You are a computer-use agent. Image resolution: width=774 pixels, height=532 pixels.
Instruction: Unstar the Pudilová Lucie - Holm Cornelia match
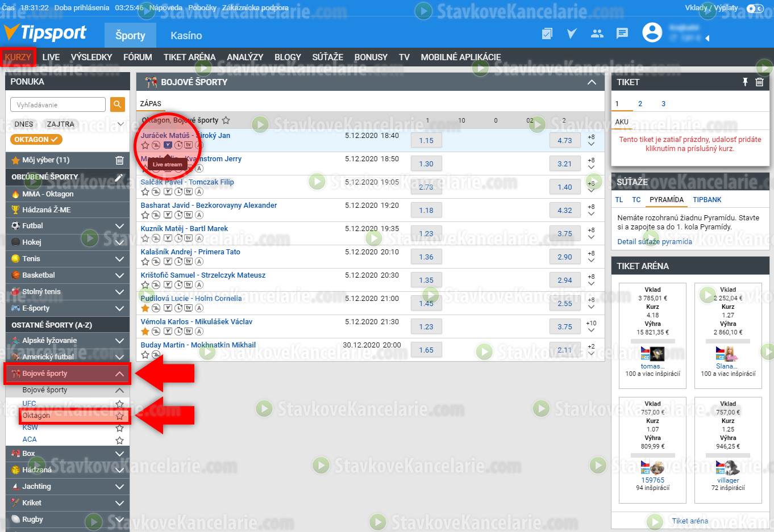[145, 308]
